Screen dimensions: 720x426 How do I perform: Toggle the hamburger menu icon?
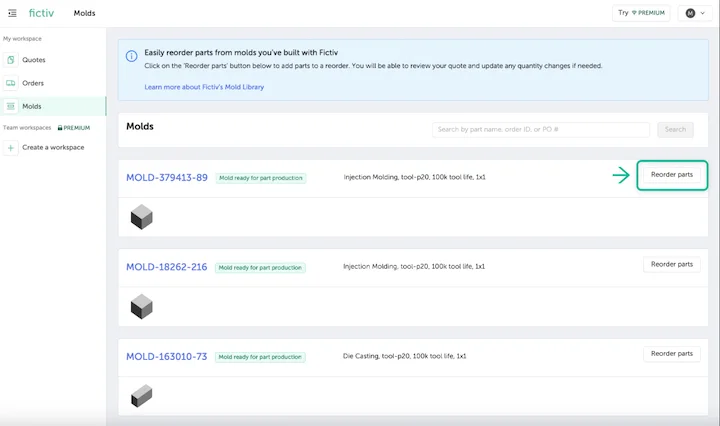pos(12,13)
